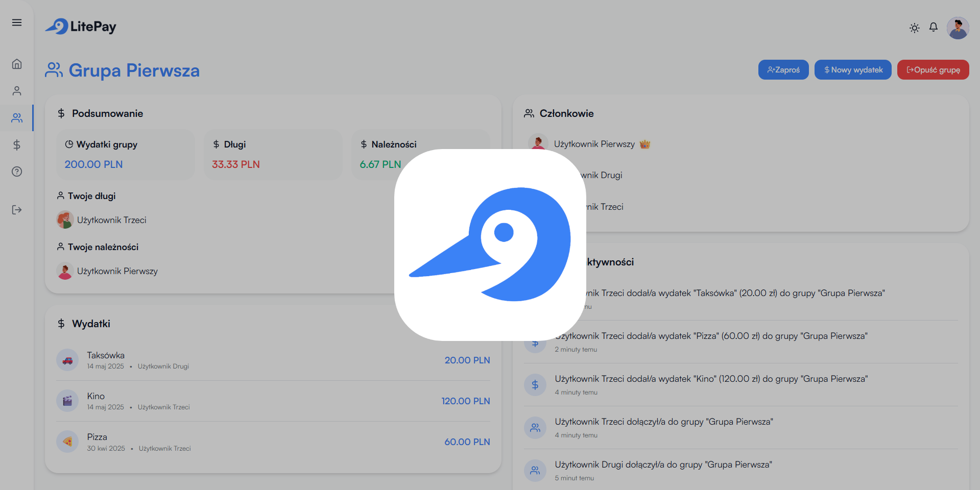The height and width of the screenshot is (490, 980).
Task: Select the Długi 33.33 PLN card
Action: click(x=273, y=155)
